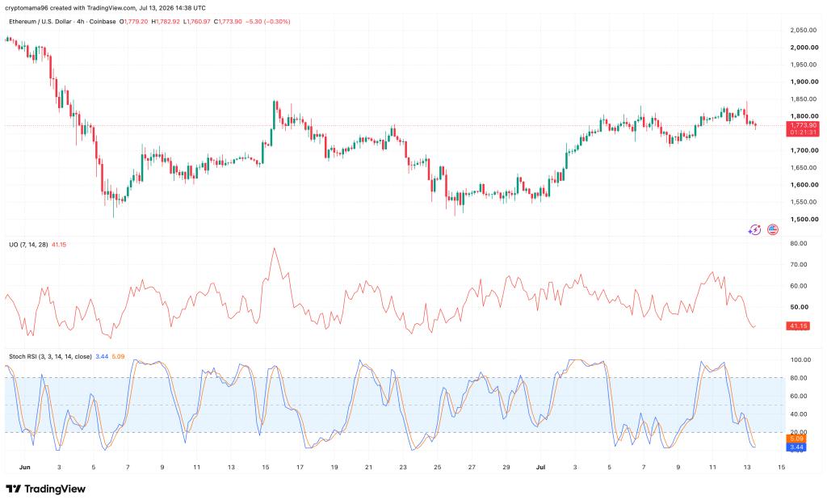Viewport: 827px width, 504px height.
Task: Click the 2,050.00 price scale label
Action: click(x=804, y=31)
